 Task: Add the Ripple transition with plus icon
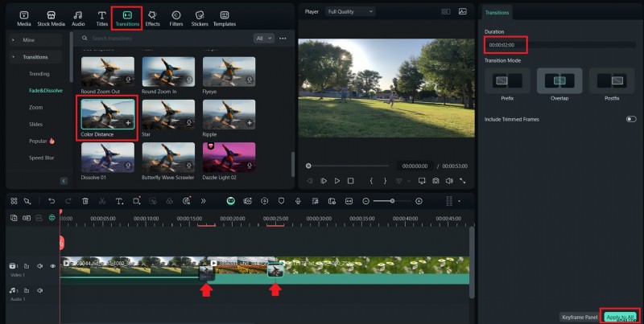(250, 123)
